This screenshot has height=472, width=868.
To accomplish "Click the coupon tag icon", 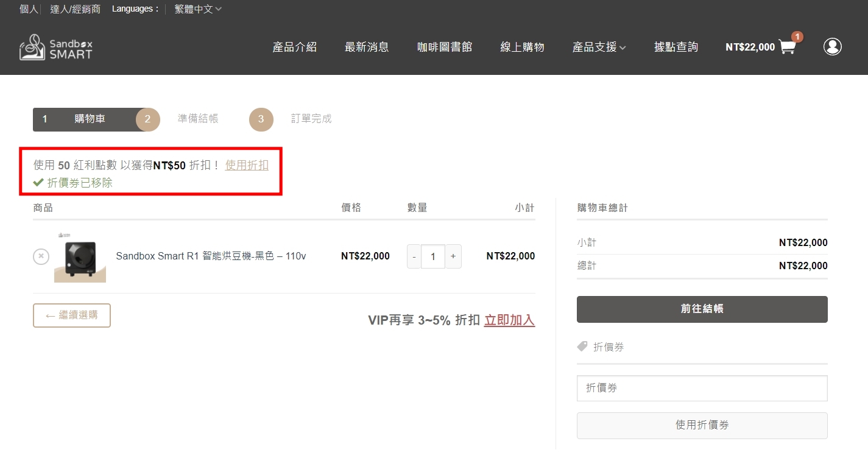I will pos(582,347).
